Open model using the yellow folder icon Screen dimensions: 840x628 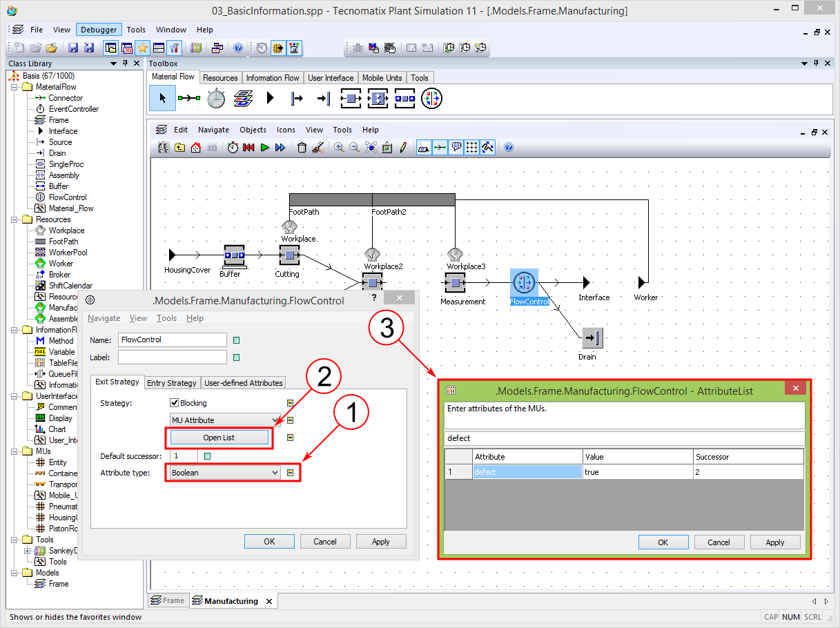[52, 48]
